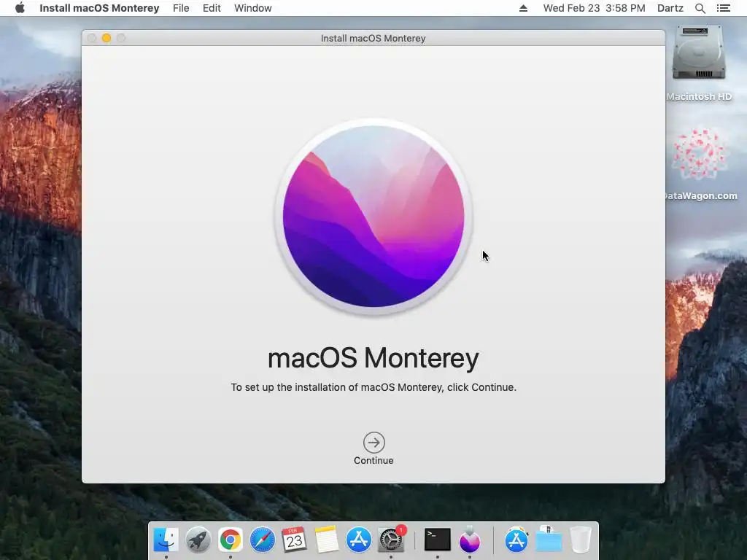The image size is (747, 560).
Task: Click the 'To set up the installation' instruction text
Action: 373,387
